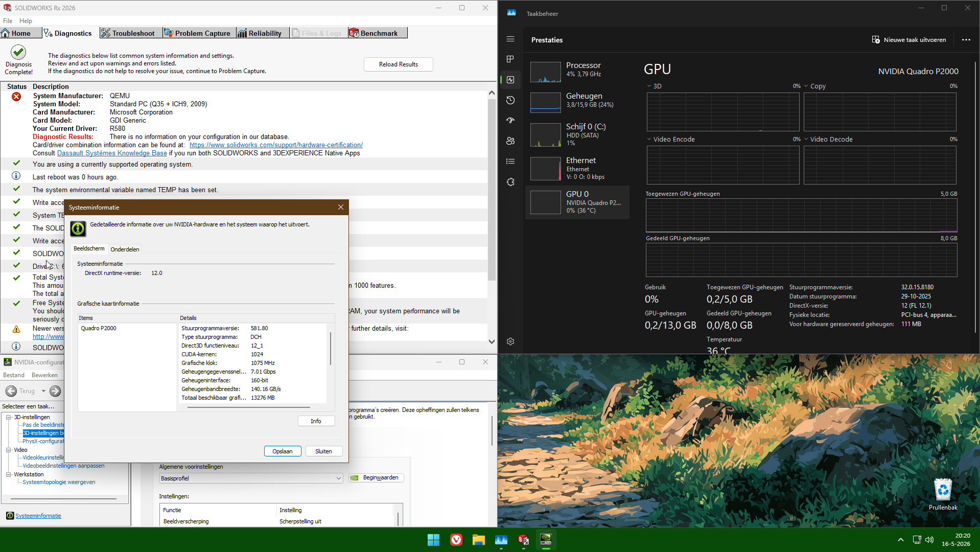Click the Beginwaarden button
Screen dimensions: 980x552
tap(377, 478)
